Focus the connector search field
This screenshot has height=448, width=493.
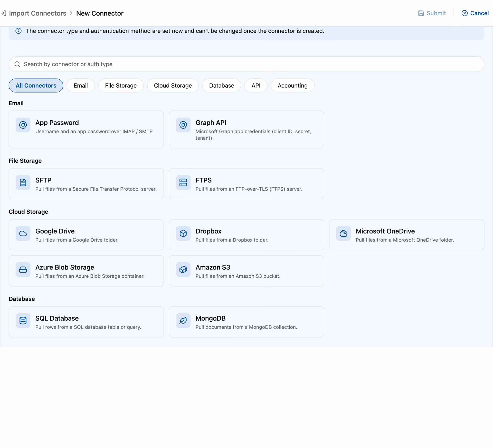[x=246, y=64]
